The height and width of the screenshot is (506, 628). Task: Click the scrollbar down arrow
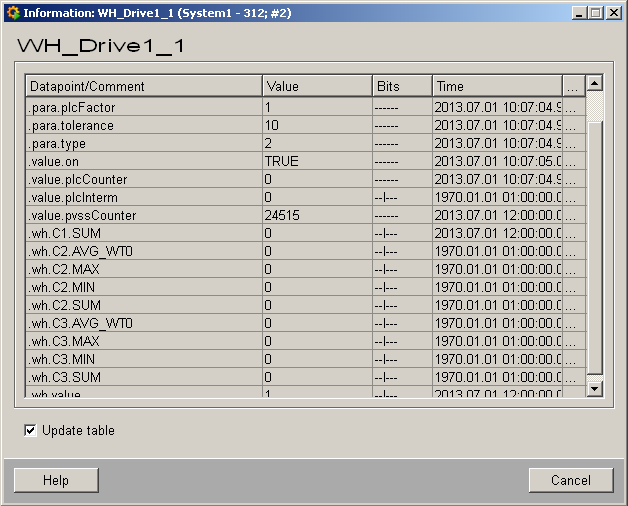595,388
